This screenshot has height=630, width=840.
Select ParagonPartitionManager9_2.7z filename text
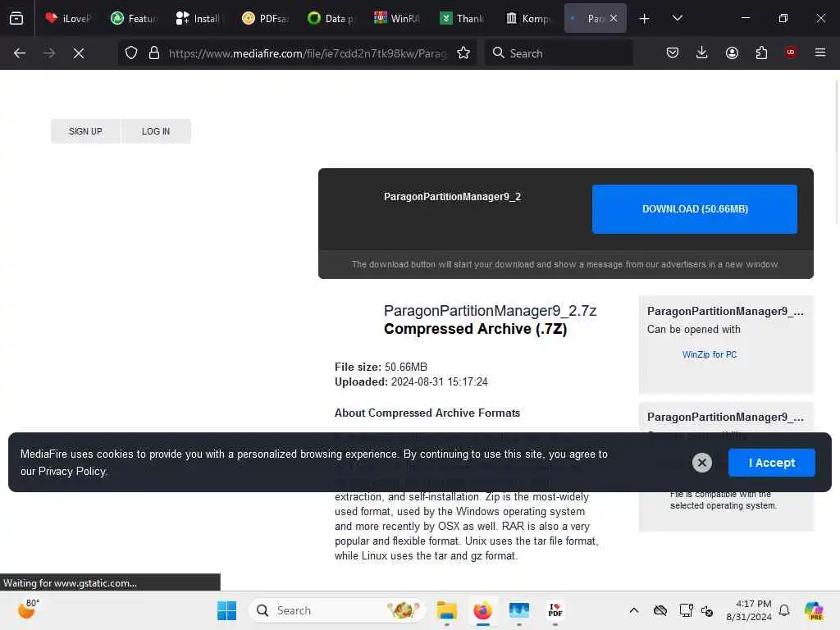click(x=490, y=311)
